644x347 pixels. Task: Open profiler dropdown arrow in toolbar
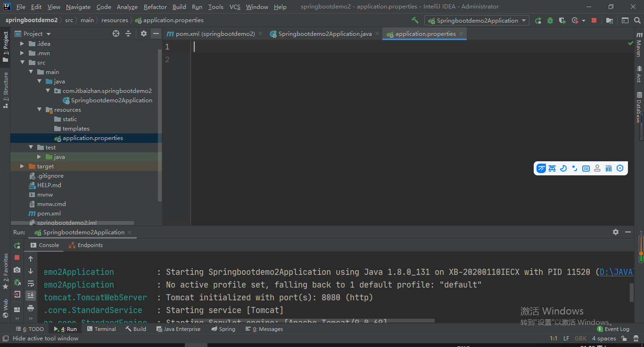pyautogui.click(x=584, y=21)
